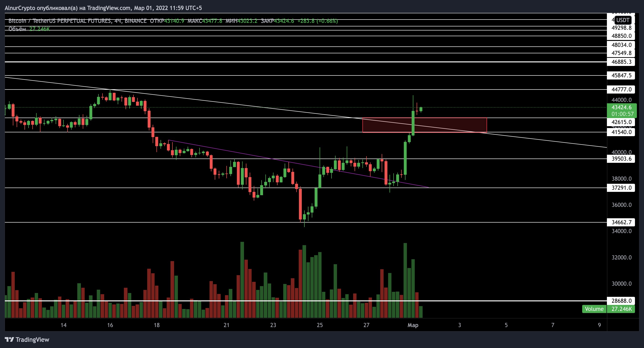Select the 28688.0 price level label

(x=621, y=301)
